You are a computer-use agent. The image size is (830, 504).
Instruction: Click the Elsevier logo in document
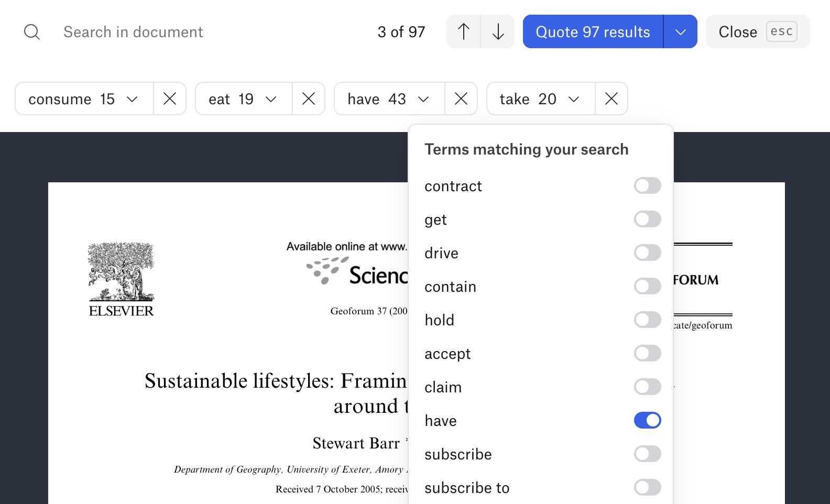coord(121,279)
